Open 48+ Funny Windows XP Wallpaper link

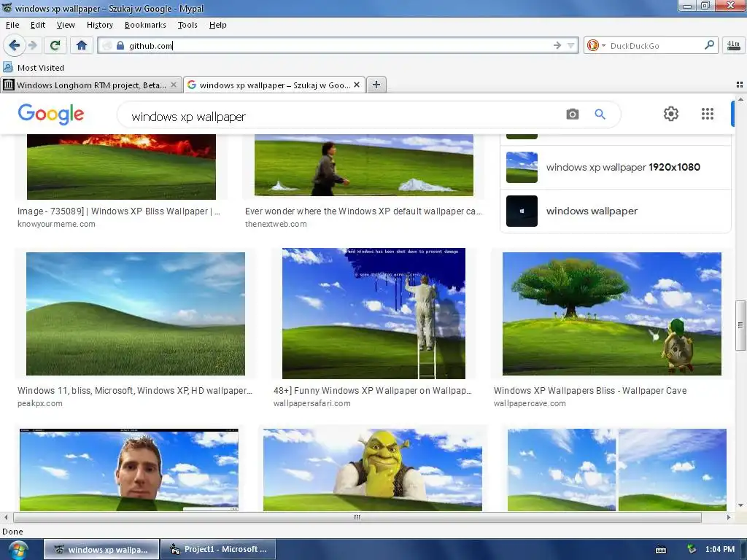(x=373, y=391)
